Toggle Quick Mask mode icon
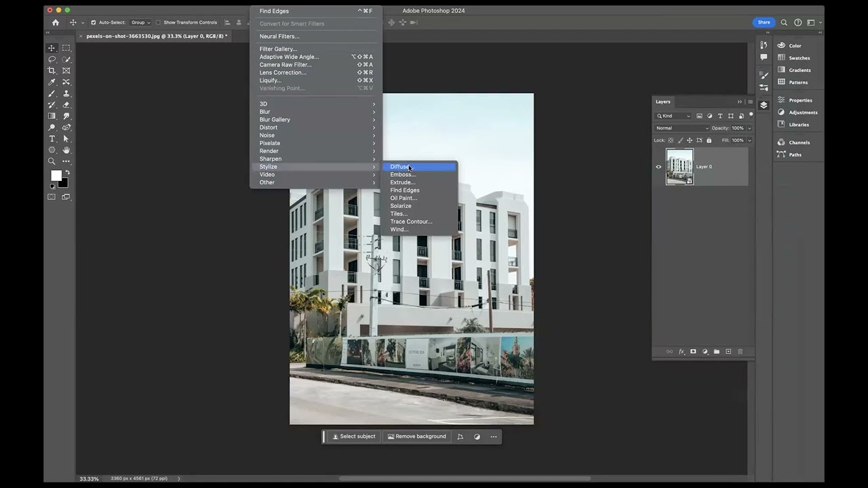This screenshot has height=488, width=868. (52, 197)
